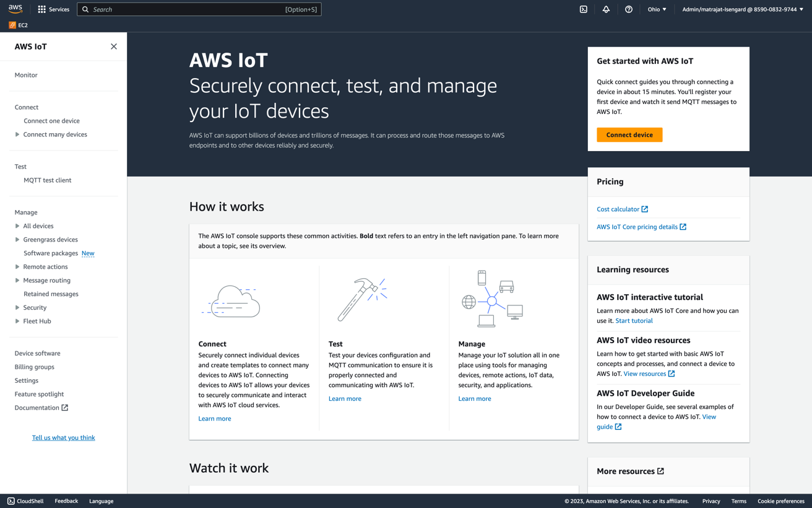
Task: Select Monitor in the AWS IoT sidebar
Action: [x=25, y=74]
